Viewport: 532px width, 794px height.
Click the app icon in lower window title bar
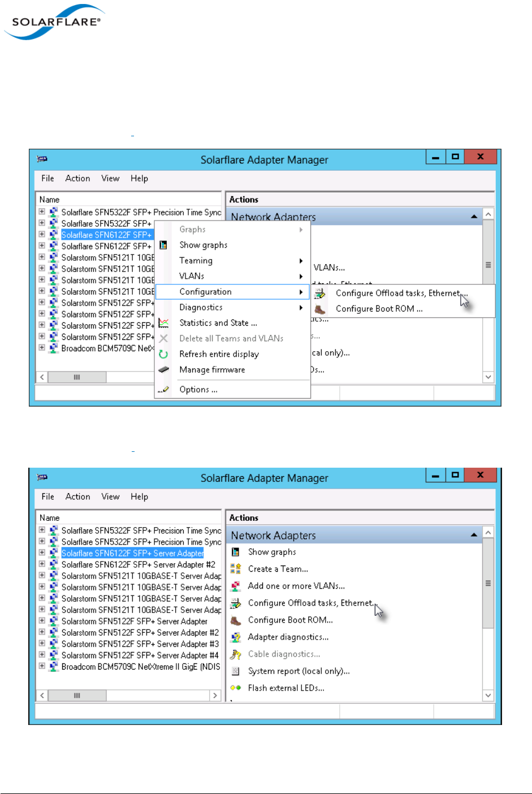click(42, 478)
